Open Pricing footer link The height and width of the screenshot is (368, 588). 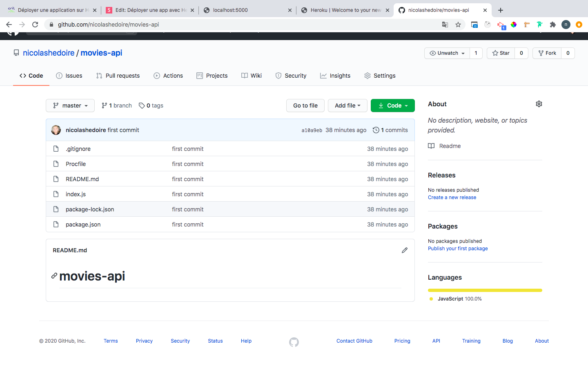tap(402, 341)
